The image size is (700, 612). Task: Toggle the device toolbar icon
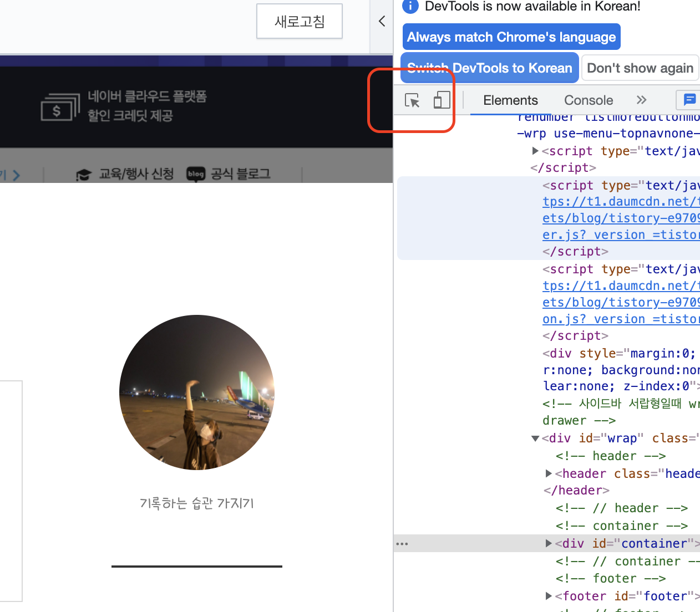click(442, 100)
